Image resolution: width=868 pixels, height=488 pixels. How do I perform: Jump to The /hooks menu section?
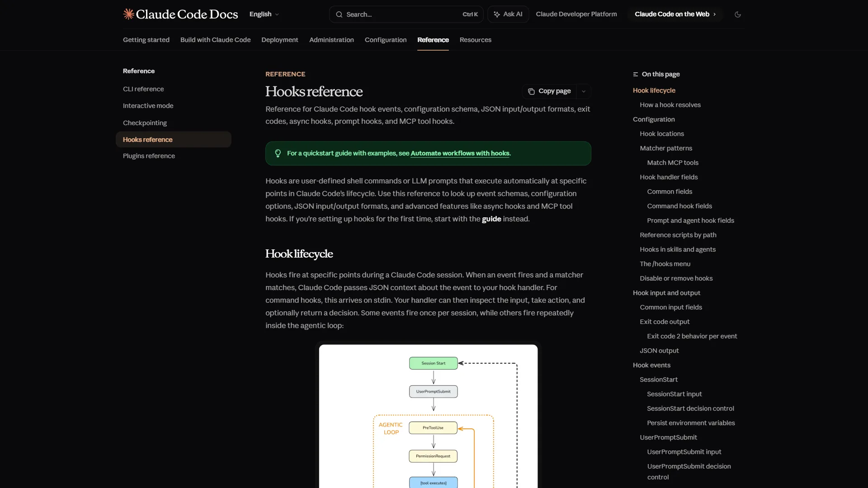665,264
